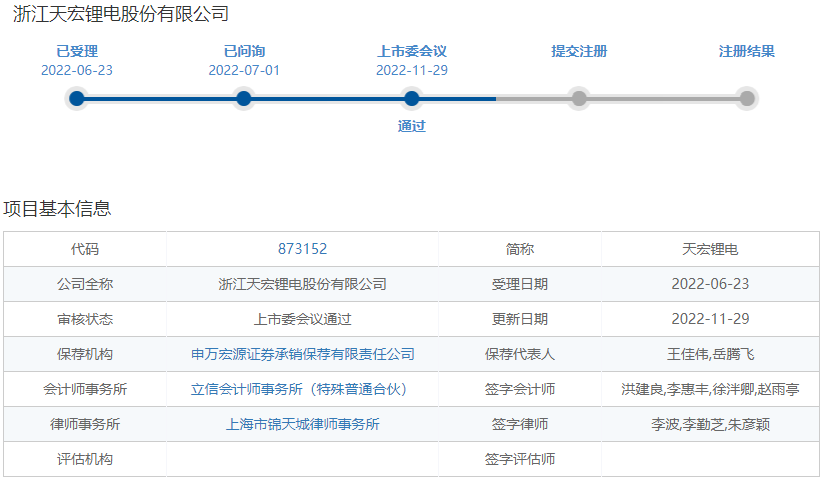Click the 已问询 timeline step dot
The height and width of the screenshot is (481, 824).
(244, 98)
